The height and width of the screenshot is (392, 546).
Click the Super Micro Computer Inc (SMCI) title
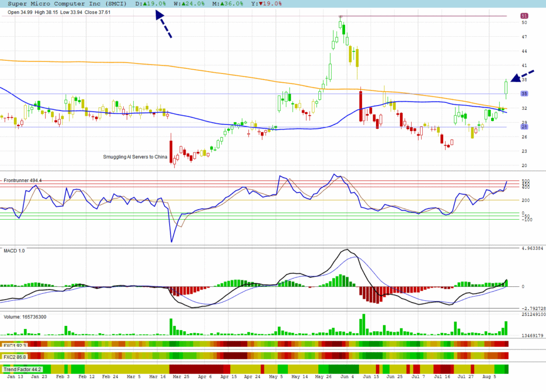pyautogui.click(x=67, y=4)
